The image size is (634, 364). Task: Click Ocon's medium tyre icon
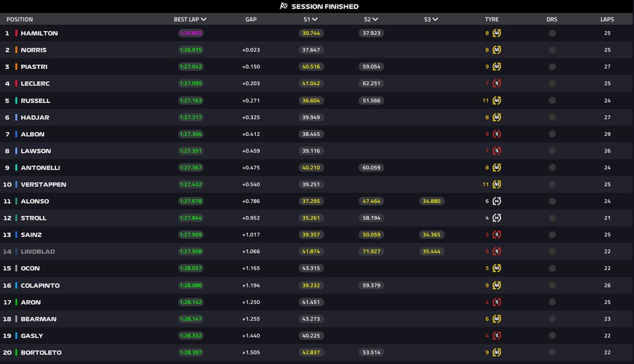coord(497,268)
